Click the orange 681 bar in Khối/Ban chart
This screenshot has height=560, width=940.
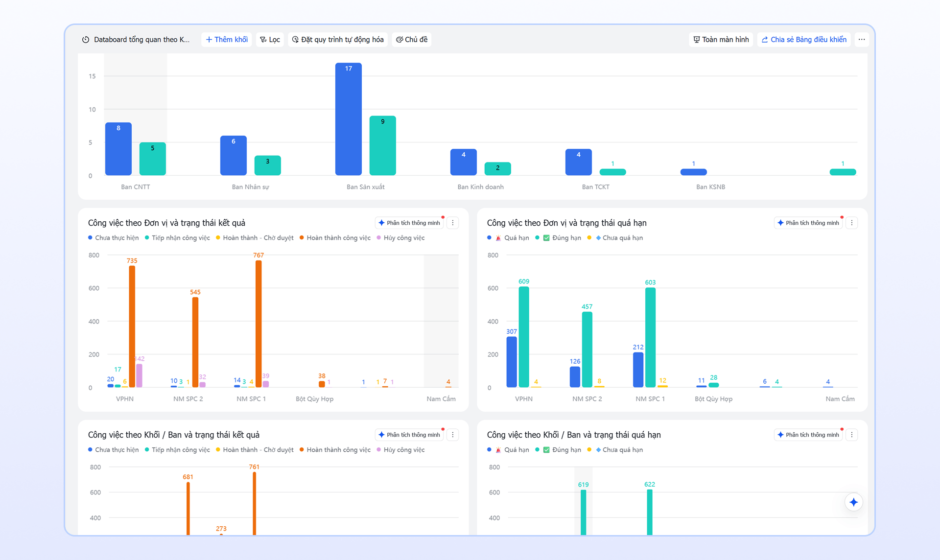pyautogui.click(x=188, y=509)
